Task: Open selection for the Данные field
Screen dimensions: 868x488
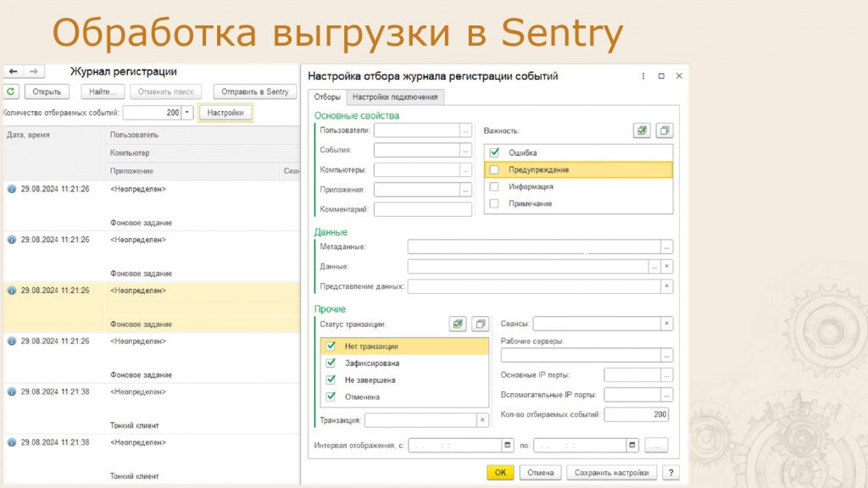Action: 654,266
